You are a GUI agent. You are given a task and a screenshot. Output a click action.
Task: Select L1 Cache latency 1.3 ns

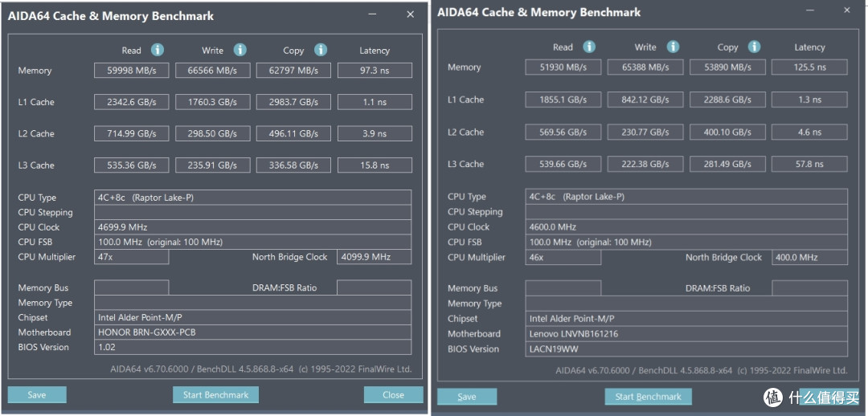pyautogui.click(x=810, y=100)
